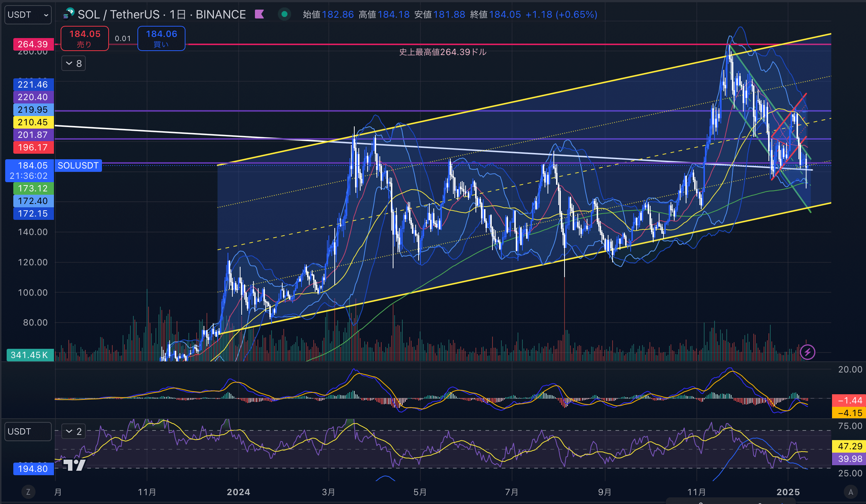Click the 2024 marker on time axis

(238, 492)
